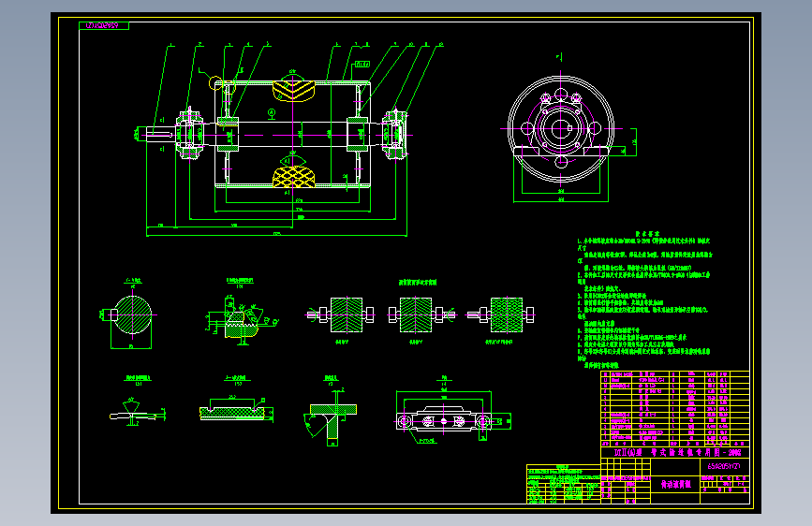Select the diamond pattern lagging pulley diagram
Screen dimensions: 812x526
(501, 314)
